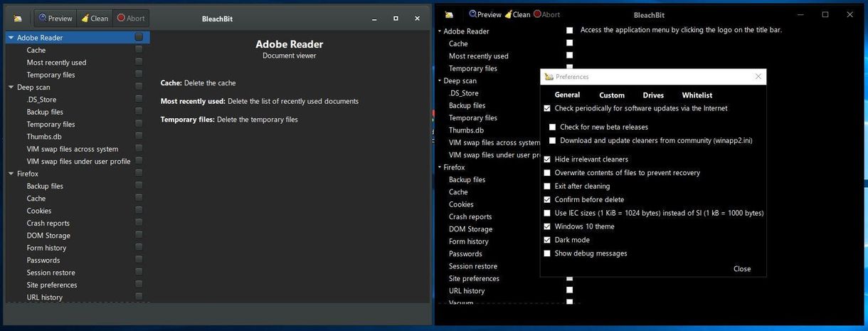Check Passwords checkbox in left window
868x331 pixels.
click(139, 260)
